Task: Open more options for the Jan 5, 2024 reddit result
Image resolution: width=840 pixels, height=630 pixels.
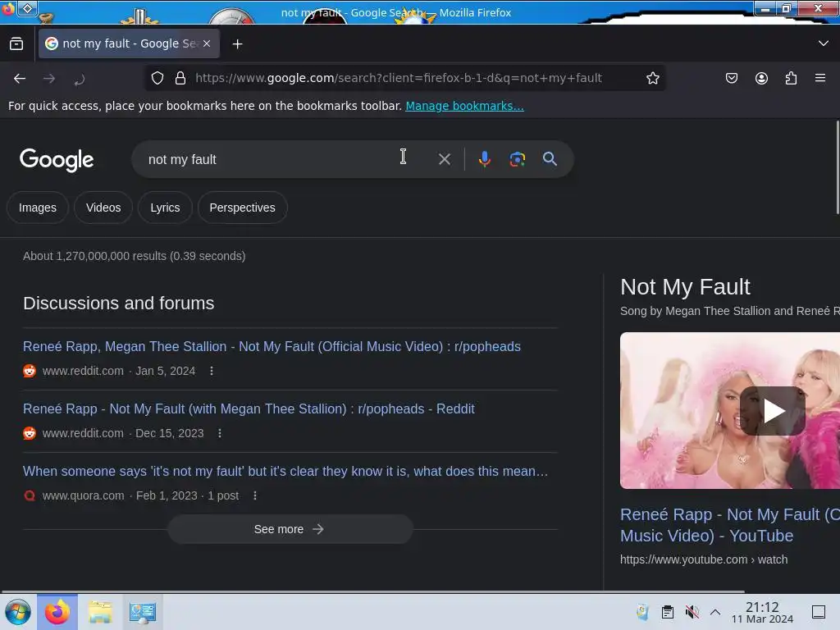Action: coord(212,371)
